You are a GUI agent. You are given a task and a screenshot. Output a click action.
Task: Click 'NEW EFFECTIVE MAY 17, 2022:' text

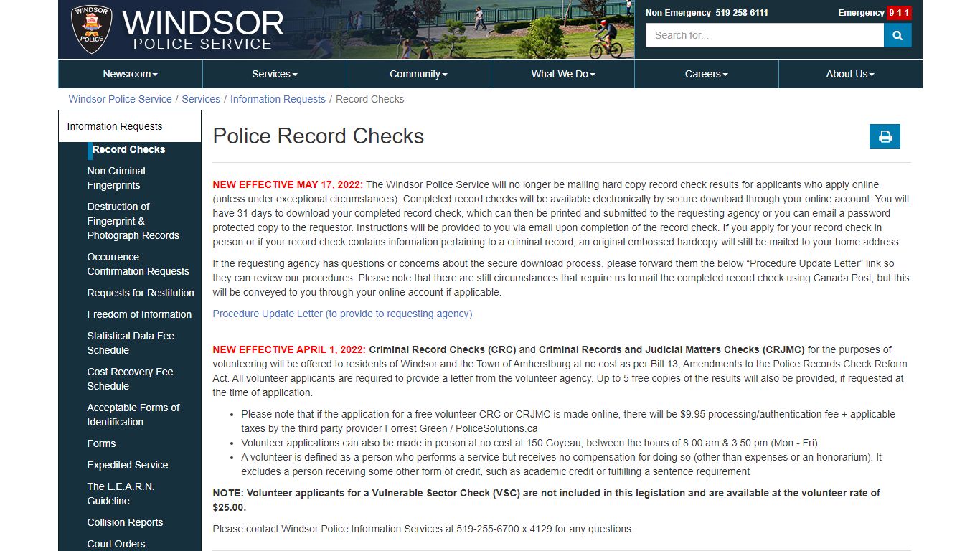[288, 184]
